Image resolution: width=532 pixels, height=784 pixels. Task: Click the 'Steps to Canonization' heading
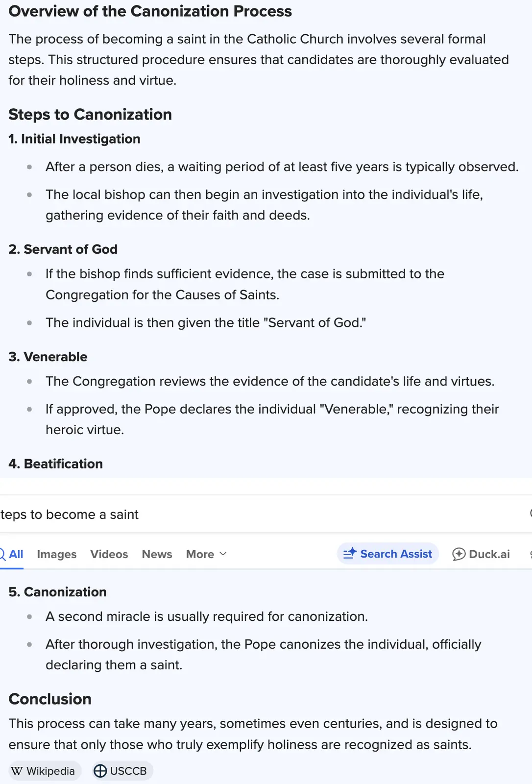pyautogui.click(x=90, y=114)
